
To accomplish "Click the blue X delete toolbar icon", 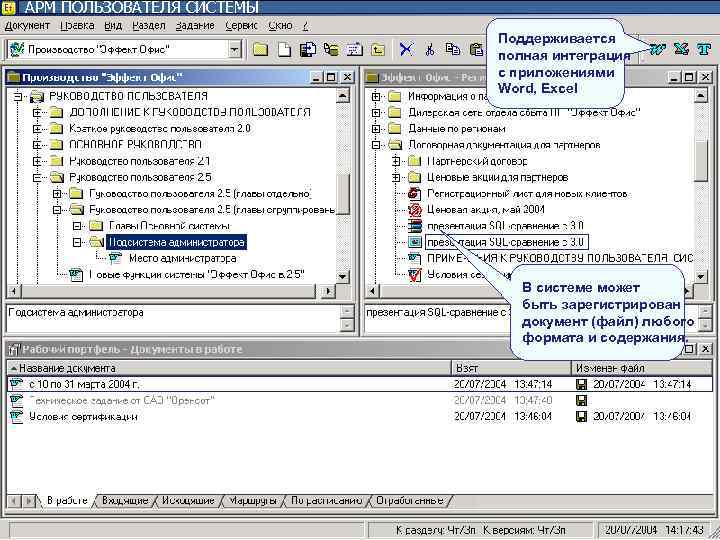I will pyautogui.click(x=406, y=49).
